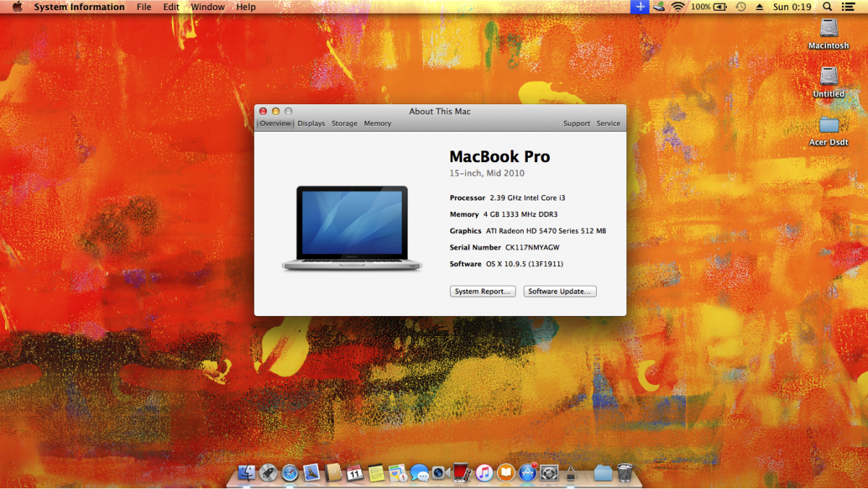Click the Wi-Fi status icon

coord(678,7)
